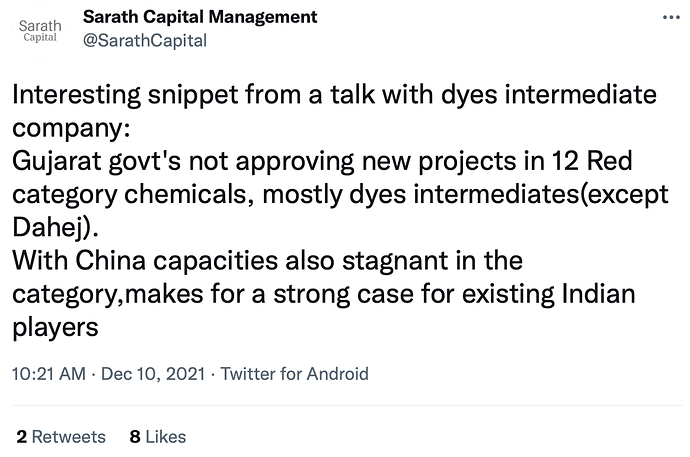Open the three-dot more options menu
The image size is (690, 457).
(667, 20)
